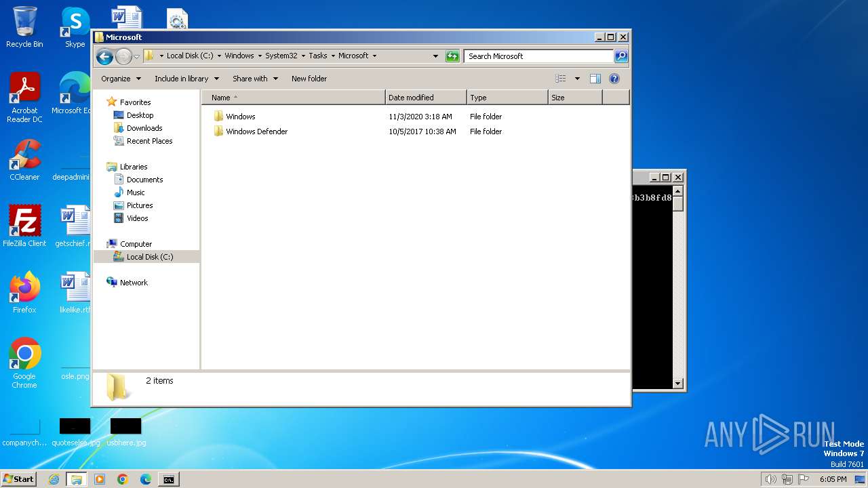This screenshot has height=488, width=868.
Task: Expand dropdown arrow after Tasks breadcrumb
Action: [333, 56]
